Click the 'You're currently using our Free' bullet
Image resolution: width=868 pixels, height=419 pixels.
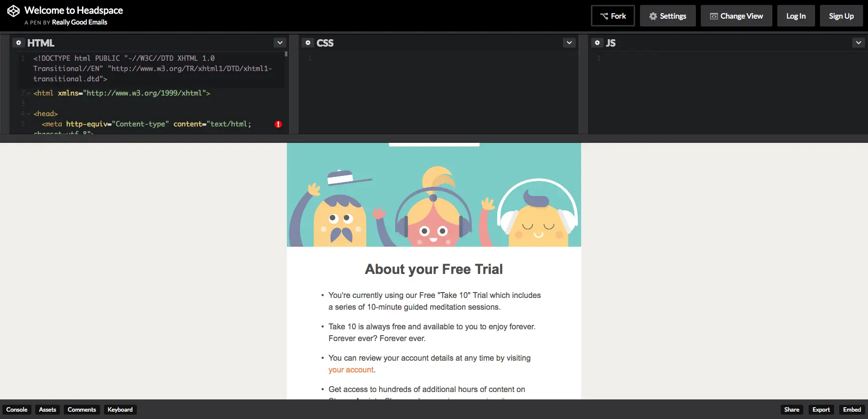(x=434, y=301)
